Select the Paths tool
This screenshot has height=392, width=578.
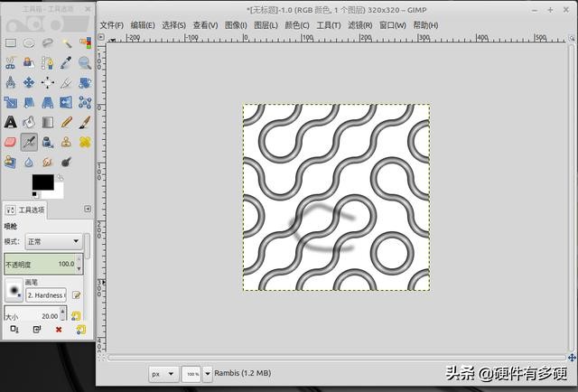click(x=48, y=62)
